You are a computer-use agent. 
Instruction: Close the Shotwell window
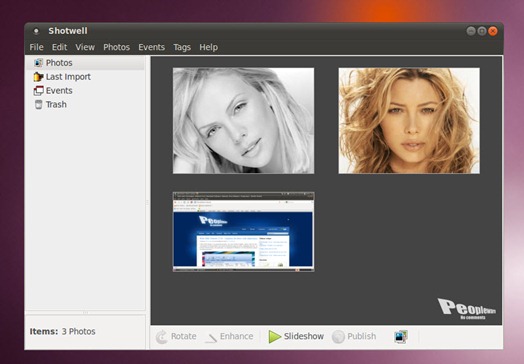(493, 31)
